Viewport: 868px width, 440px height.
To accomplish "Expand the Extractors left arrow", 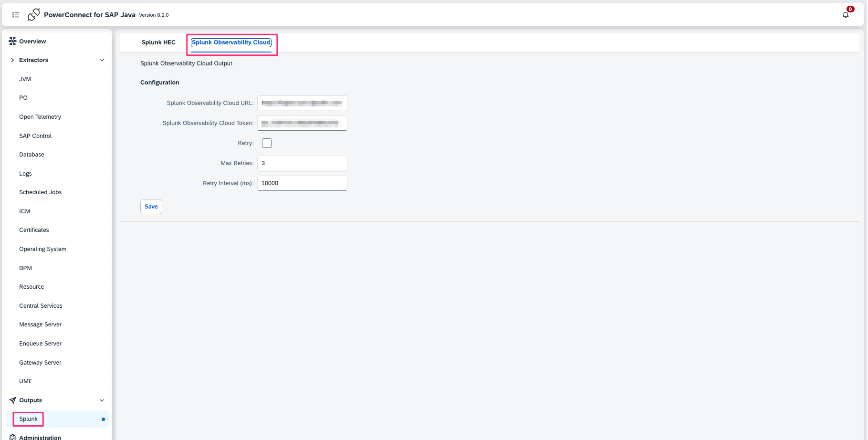I will pos(12,60).
